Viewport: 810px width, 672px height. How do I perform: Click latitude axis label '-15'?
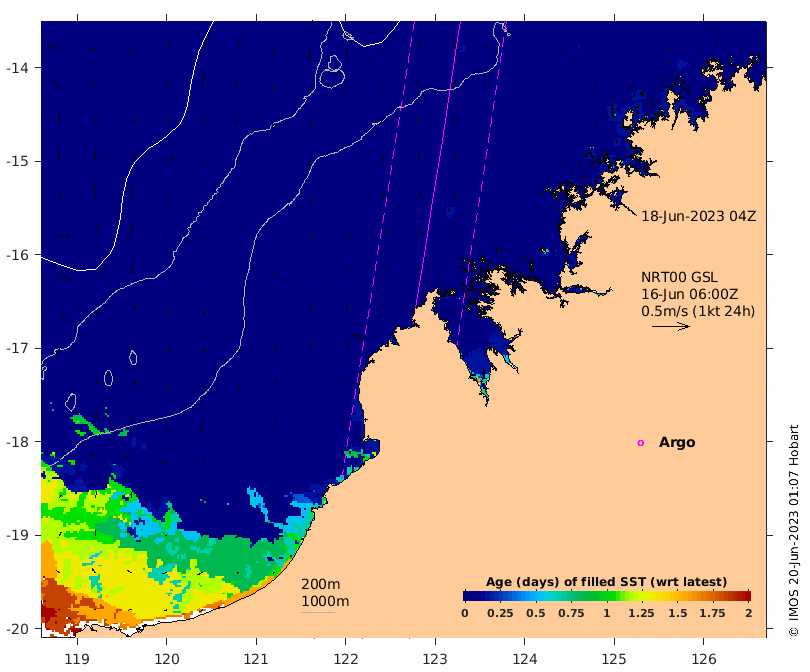[17, 161]
